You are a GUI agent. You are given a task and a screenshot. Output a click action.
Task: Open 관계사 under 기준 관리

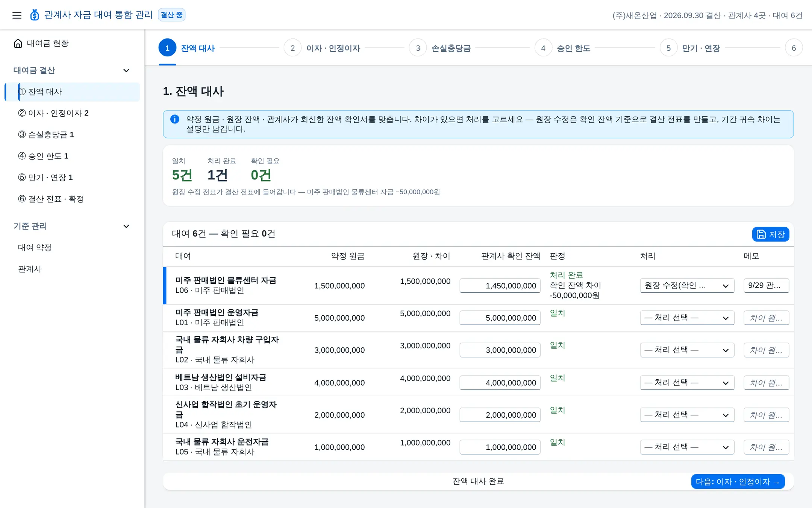72,269
